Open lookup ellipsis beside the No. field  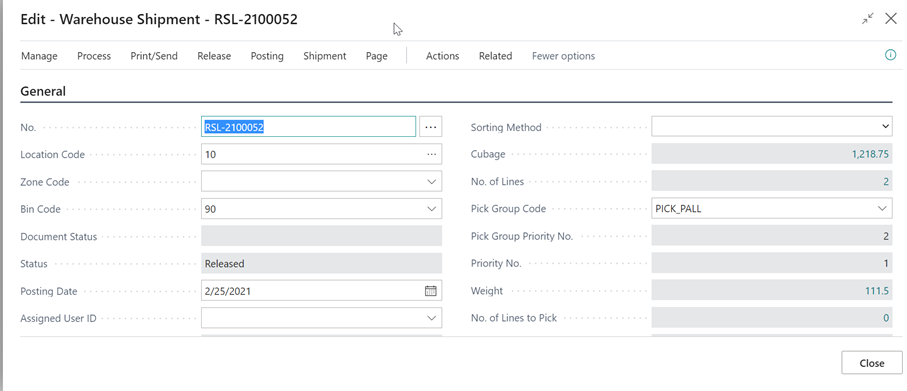[430, 127]
